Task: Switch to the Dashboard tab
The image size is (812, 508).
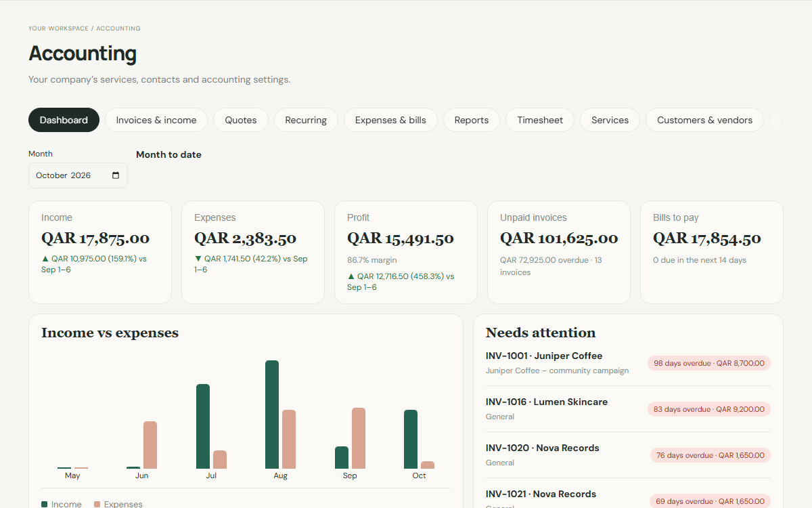Action: pos(64,120)
